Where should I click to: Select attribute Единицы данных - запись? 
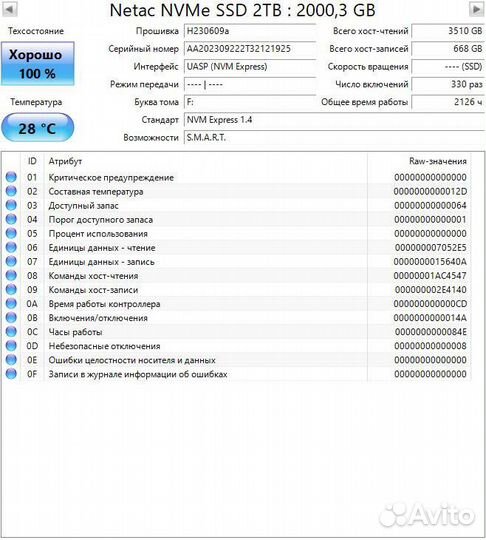[x=101, y=262]
